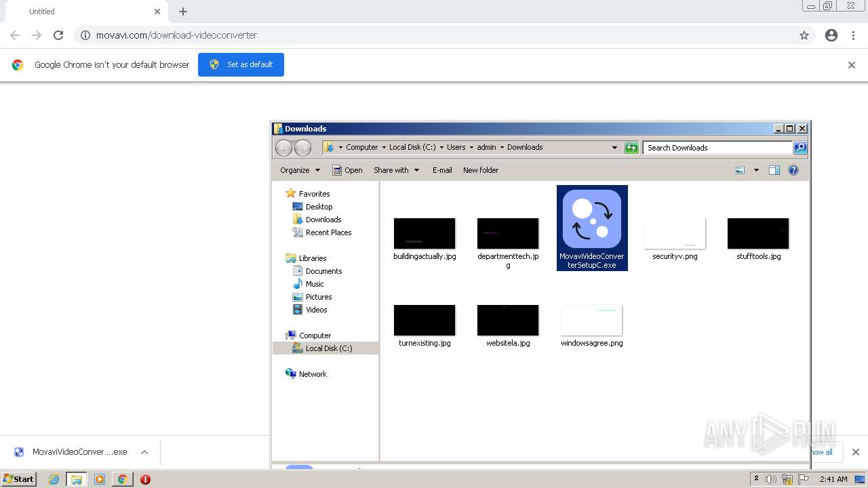Click Open in the Explorer toolbar
The height and width of the screenshot is (488, 868).
click(x=347, y=170)
